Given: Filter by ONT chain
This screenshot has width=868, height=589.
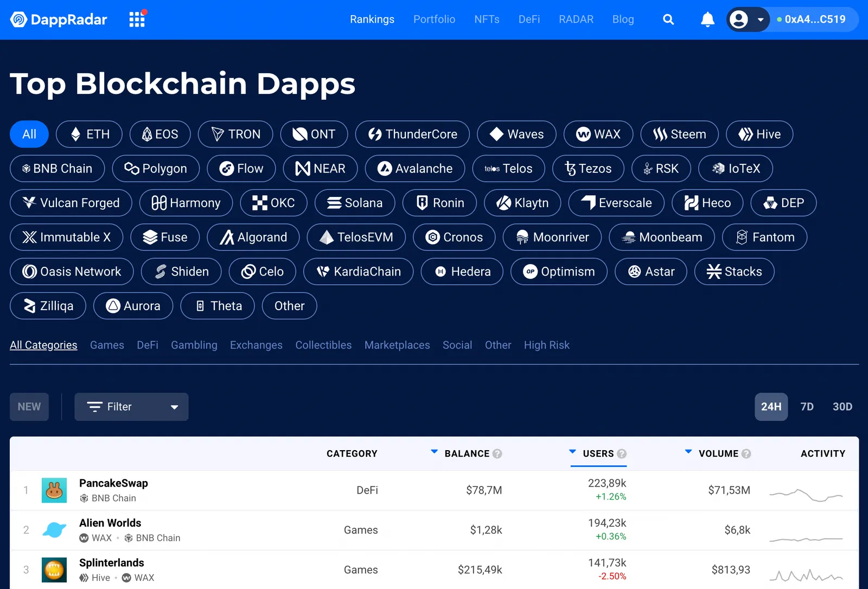Looking at the screenshot, I should click(314, 134).
